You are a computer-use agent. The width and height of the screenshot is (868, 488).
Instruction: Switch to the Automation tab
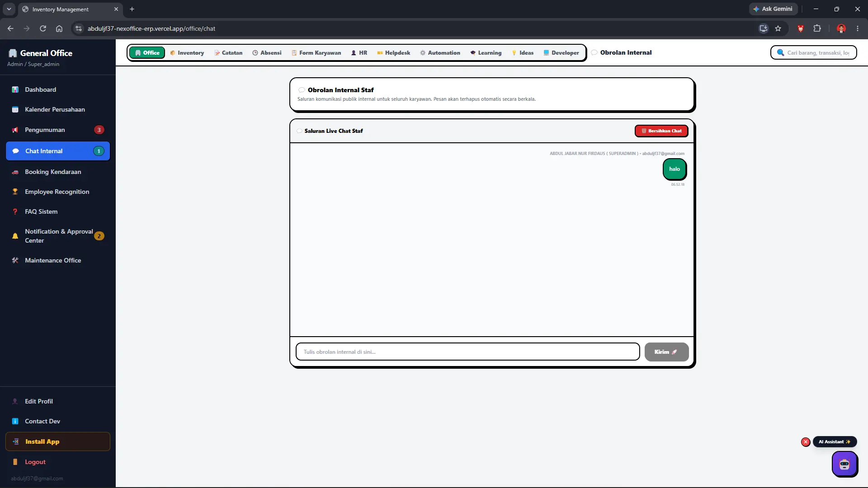click(440, 53)
